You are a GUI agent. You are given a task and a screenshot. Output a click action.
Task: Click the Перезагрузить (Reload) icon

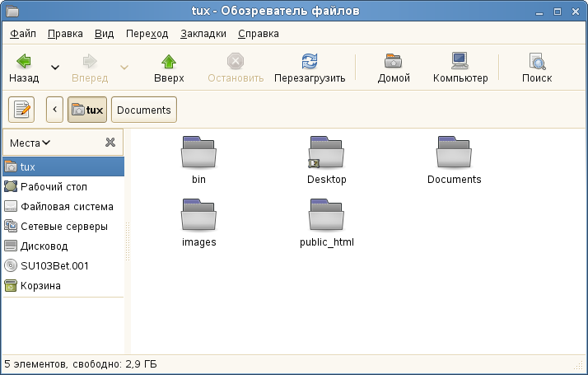click(x=310, y=62)
